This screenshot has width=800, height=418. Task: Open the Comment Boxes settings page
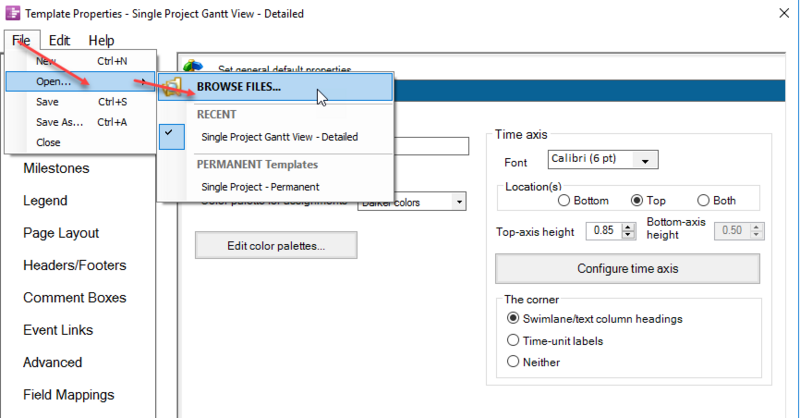click(74, 298)
